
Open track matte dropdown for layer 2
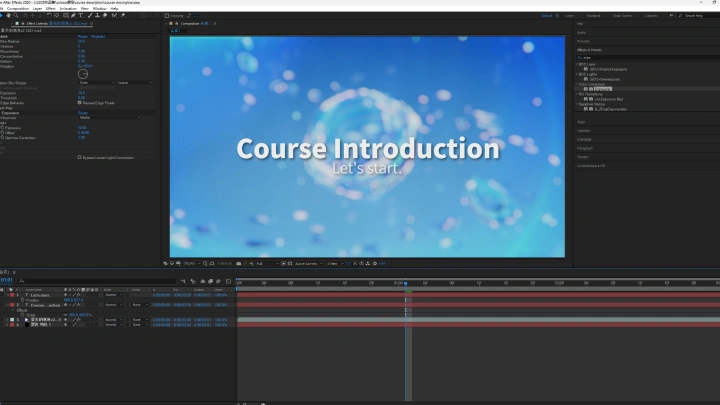(140, 304)
